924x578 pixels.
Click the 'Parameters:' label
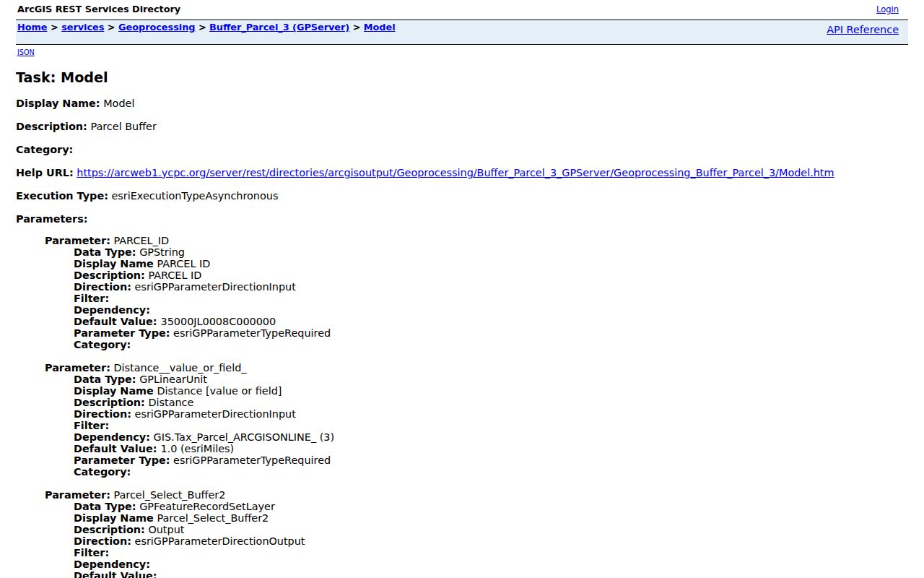coord(52,219)
